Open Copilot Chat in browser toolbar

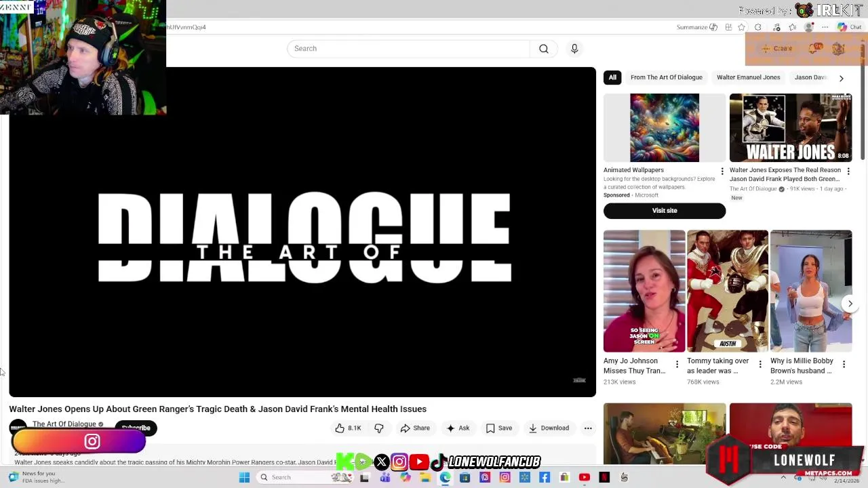pyautogui.click(x=849, y=27)
